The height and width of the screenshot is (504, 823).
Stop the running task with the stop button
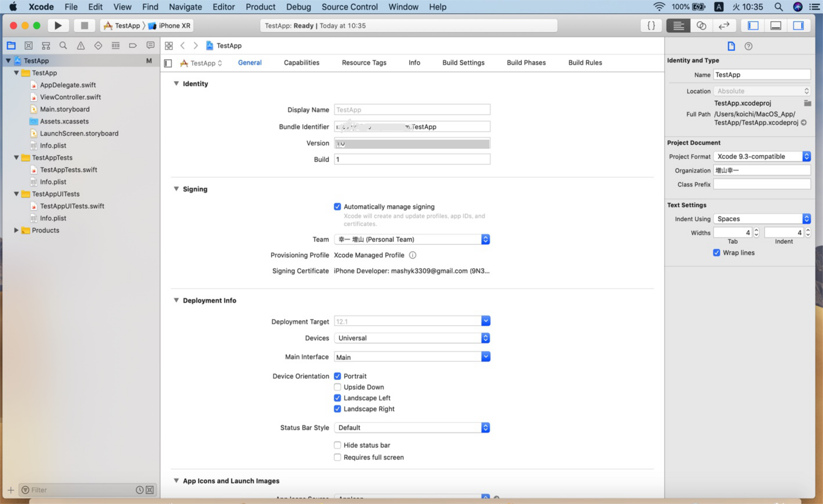(84, 26)
